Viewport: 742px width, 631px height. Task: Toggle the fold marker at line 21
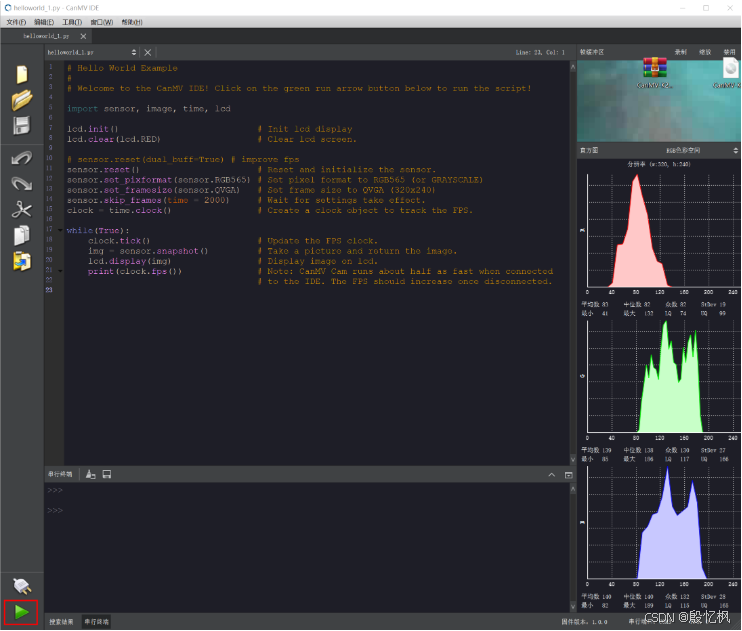pyautogui.click(x=60, y=271)
